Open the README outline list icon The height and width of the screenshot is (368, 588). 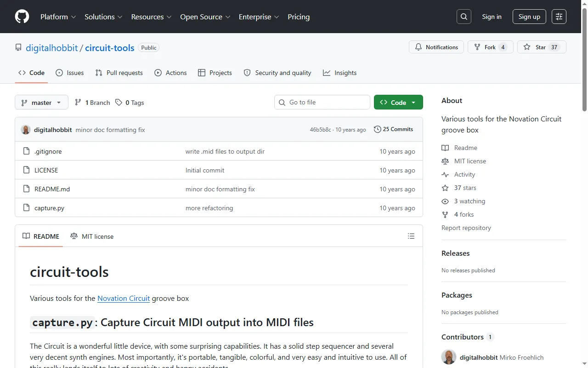pos(411,236)
